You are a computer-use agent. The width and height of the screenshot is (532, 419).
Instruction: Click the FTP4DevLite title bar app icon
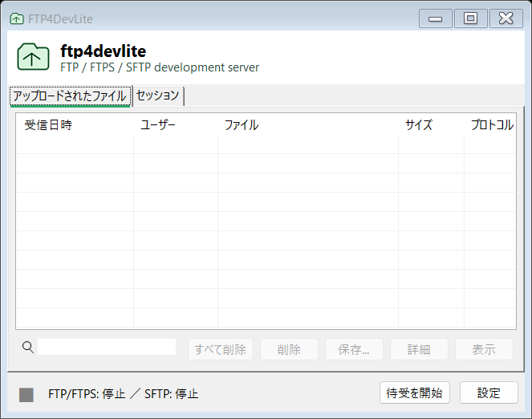click(x=17, y=18)
